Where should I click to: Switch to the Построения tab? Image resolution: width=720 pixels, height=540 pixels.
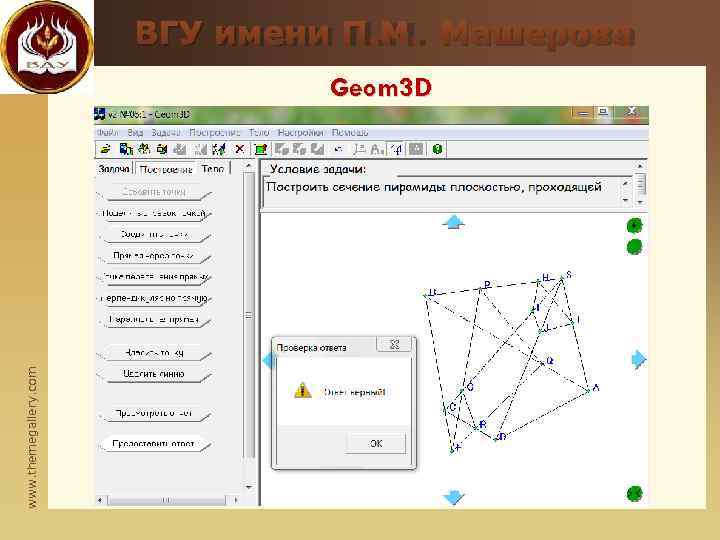(x=166, y=169)
